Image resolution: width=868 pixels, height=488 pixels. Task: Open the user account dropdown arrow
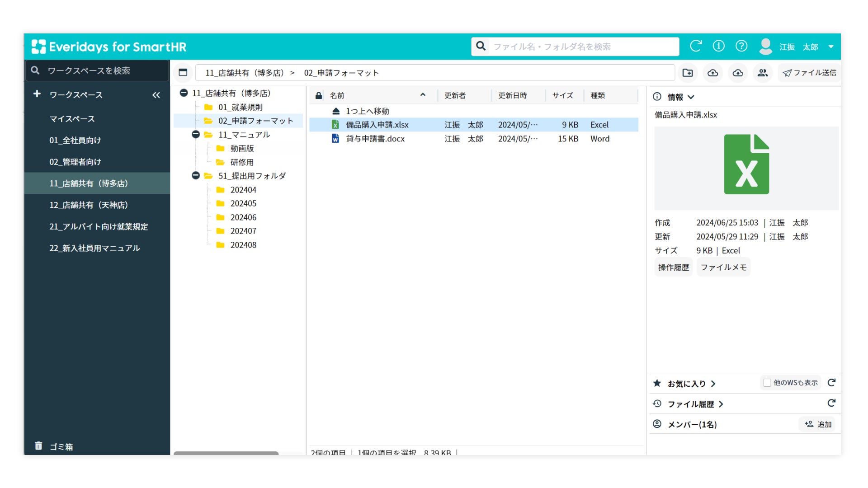[x=831, y=47]
